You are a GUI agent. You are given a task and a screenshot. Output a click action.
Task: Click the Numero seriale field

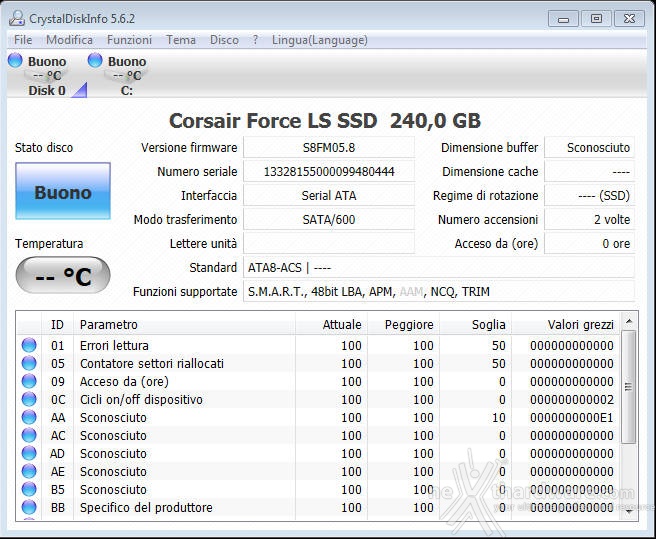[x=329, y=172]
